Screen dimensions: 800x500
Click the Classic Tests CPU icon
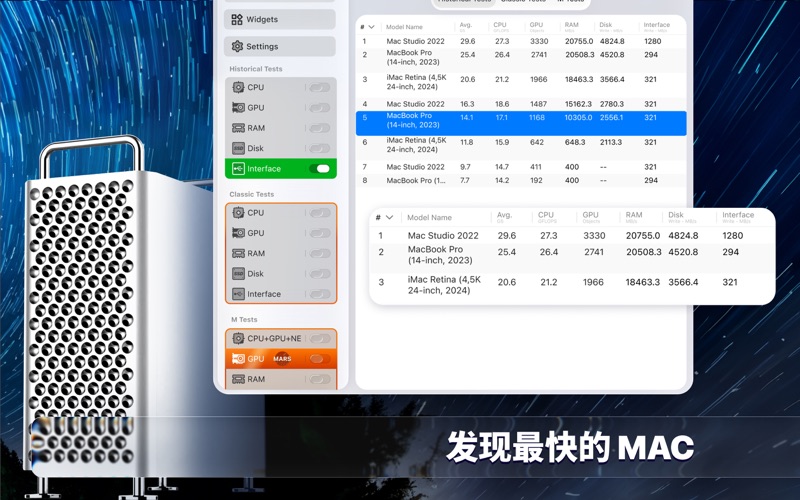(238, 213)
